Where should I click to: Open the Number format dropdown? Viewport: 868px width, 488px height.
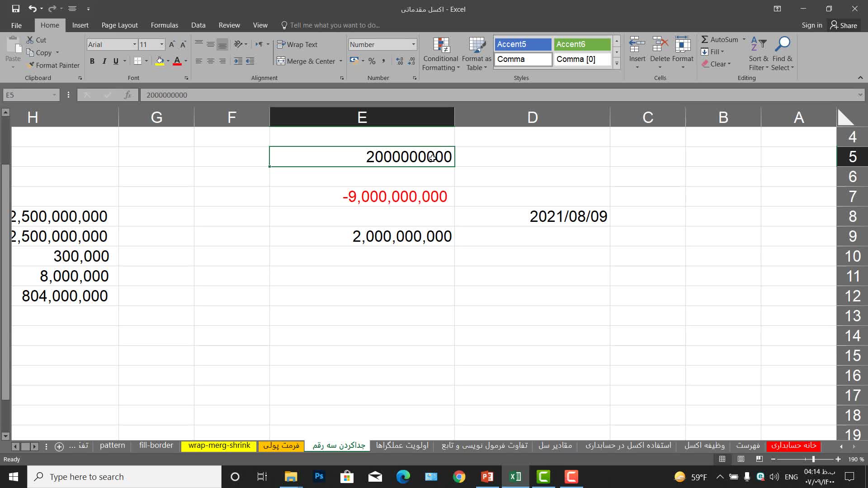tap(413, 44)
